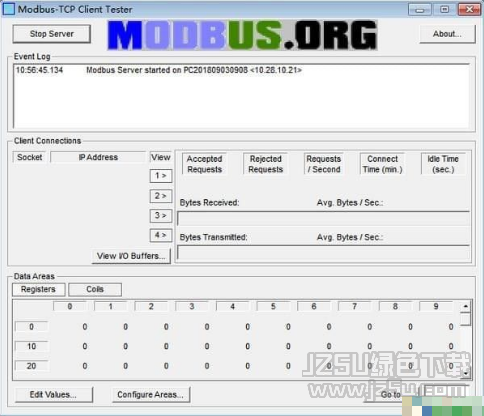
Task: Click the Socket column header
Action: click(30, 157)
